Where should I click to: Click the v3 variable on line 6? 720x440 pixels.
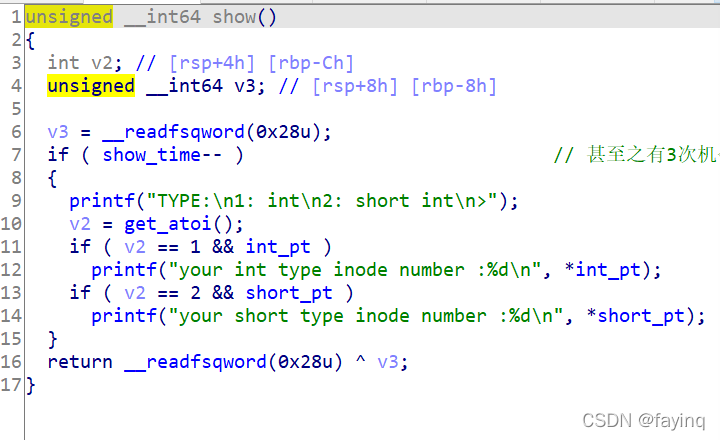click(58, 132)
